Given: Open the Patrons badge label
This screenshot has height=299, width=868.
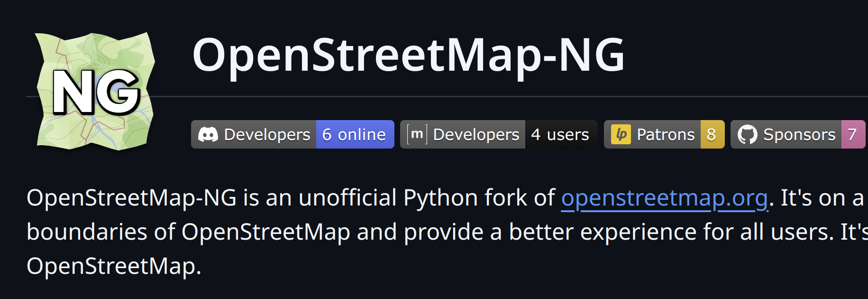Looking at the screenshot, I should pos(665,135).
